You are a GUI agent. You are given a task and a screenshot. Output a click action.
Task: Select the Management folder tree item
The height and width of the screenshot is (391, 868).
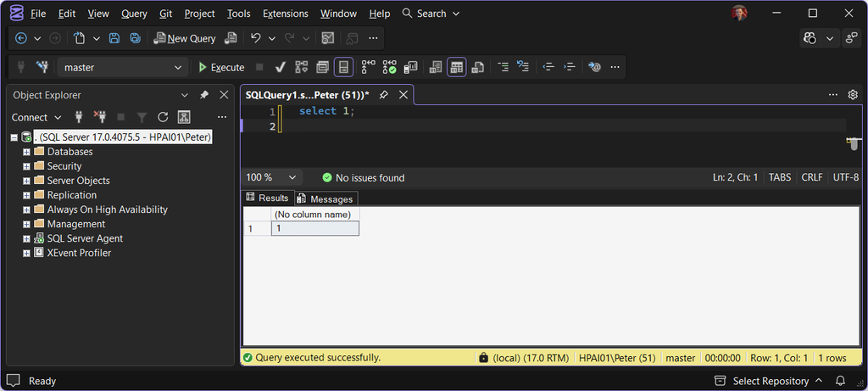click(75, 224)
